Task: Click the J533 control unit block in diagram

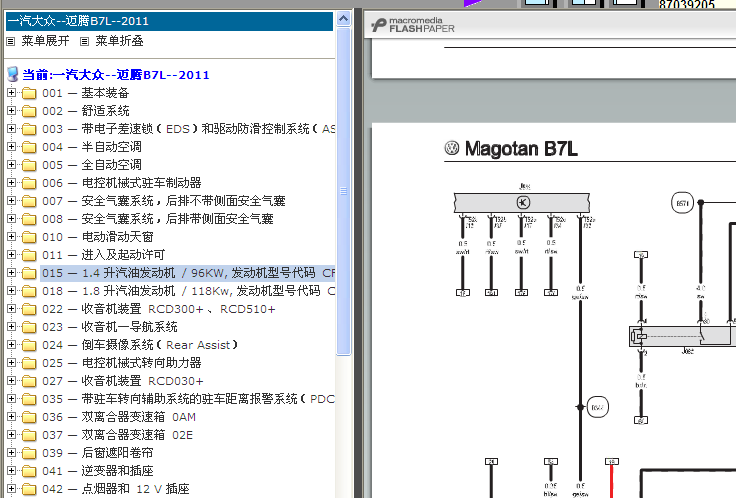Action: 521,202
